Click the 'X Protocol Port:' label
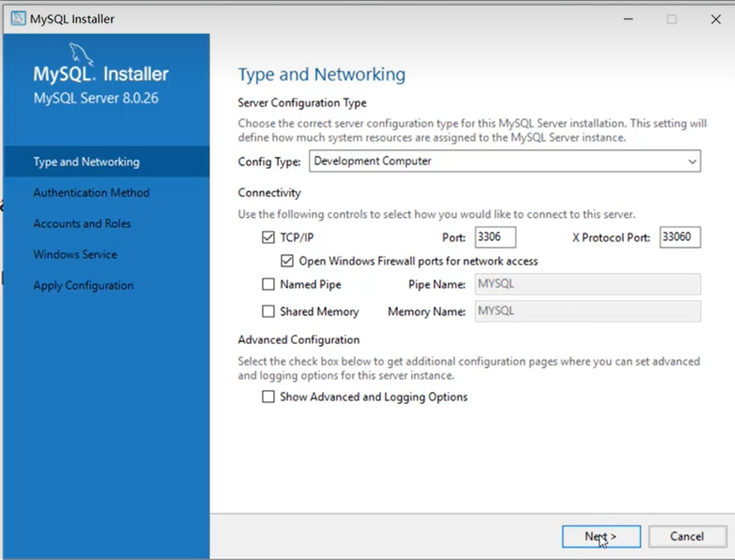This screenshot has width=735, height=560. 611,238
